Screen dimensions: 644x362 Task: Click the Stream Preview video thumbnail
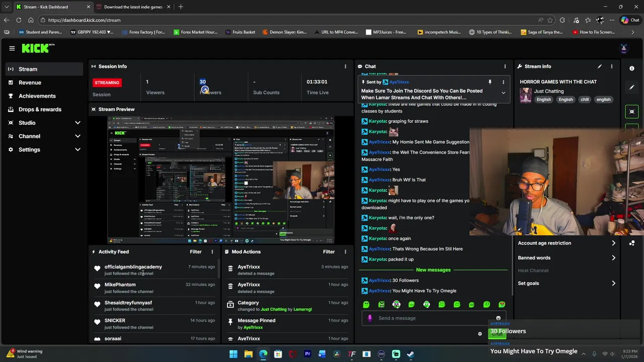click(x=221, y=180)
